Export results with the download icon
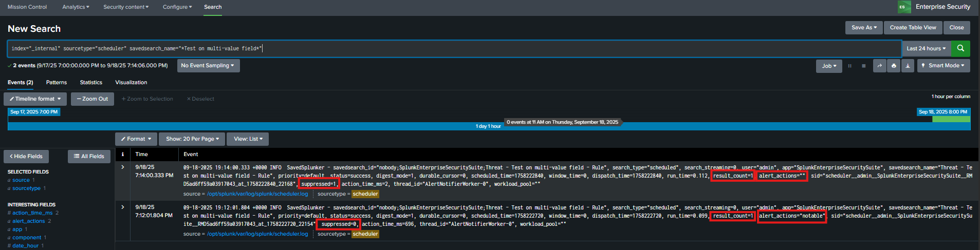The height and width of the screenshot is (250, 980). point(908,66)
